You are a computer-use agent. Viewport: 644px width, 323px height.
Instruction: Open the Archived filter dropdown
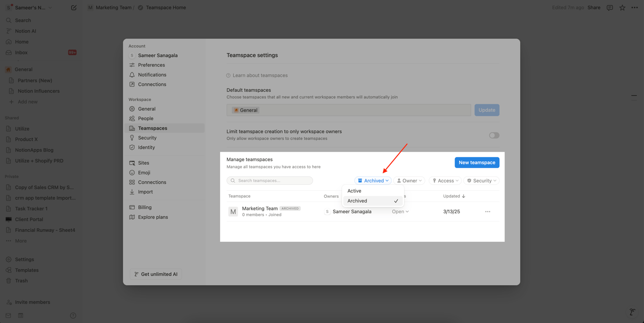point(373,181)
